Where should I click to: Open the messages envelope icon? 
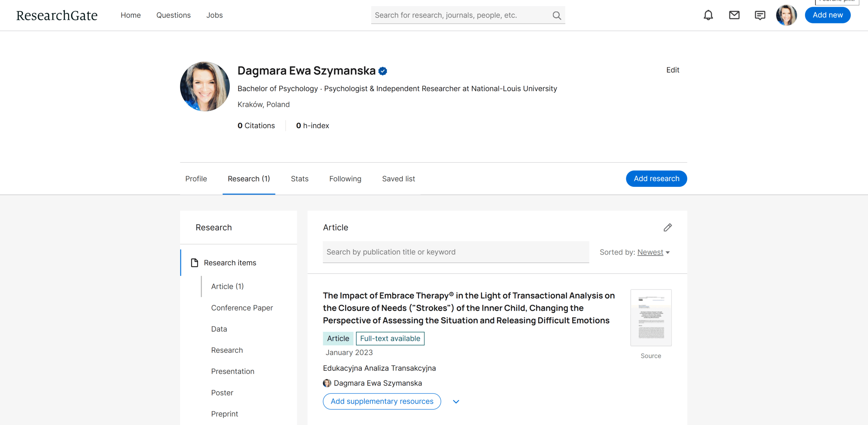pyautogui.click(x=734, y=15)
